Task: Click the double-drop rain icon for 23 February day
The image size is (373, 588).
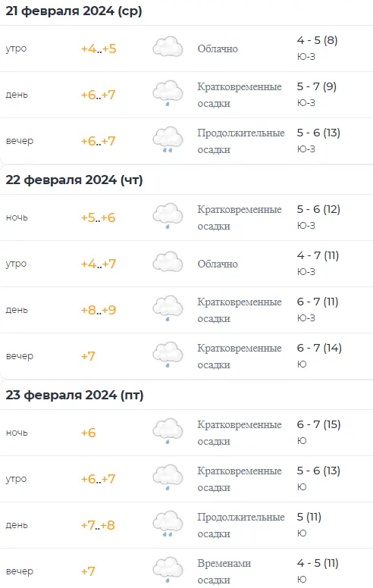Action: 168,524
